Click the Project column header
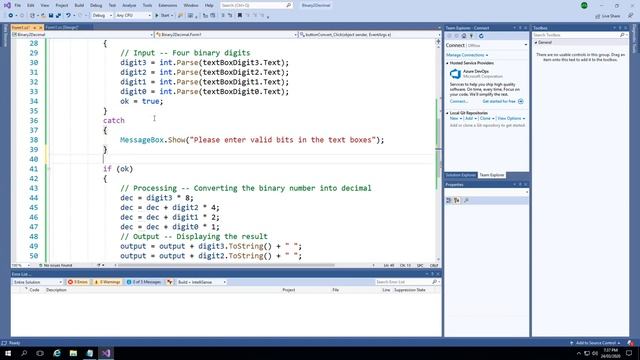This screenshot has width=640, height=360. pyautogui.click(x=289, y=290)
